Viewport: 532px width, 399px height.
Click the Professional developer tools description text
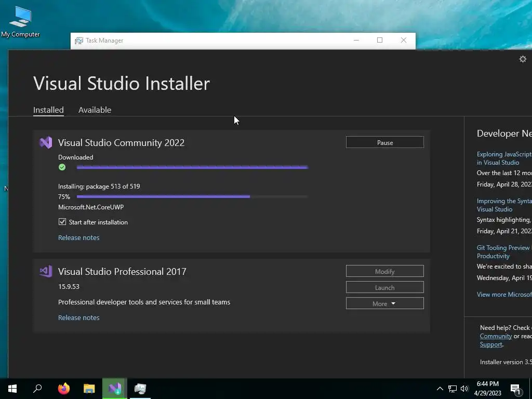(144, 302)
